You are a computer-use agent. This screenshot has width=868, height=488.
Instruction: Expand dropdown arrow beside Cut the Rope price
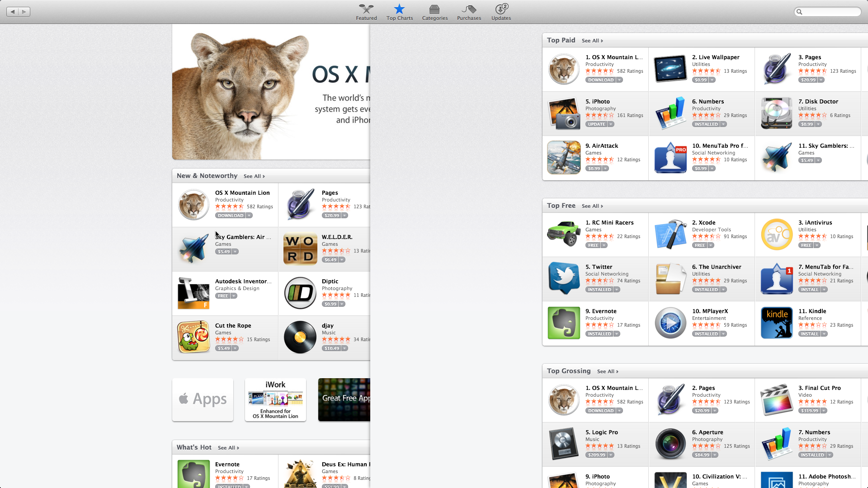click(x=236, y=348)
